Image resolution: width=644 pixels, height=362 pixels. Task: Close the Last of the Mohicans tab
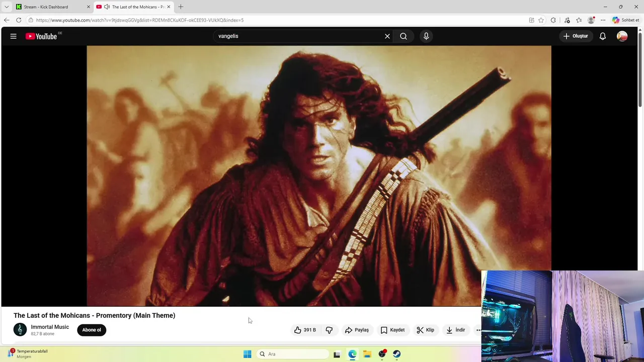[x=169, y=7]
